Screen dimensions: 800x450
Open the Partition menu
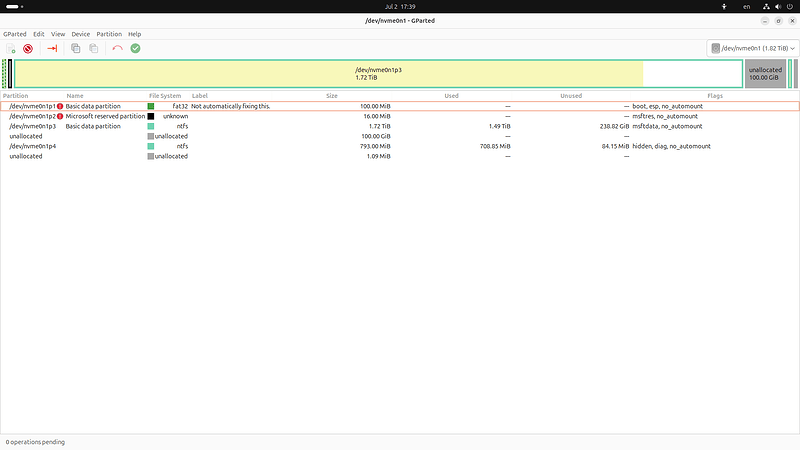tap(109, 34)
